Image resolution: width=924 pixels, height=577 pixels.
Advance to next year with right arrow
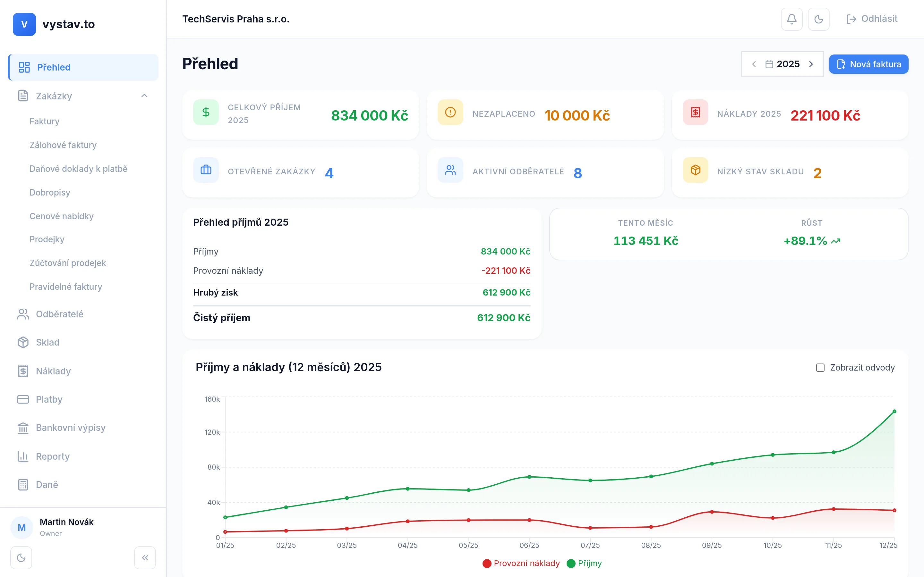click(811, 64)
